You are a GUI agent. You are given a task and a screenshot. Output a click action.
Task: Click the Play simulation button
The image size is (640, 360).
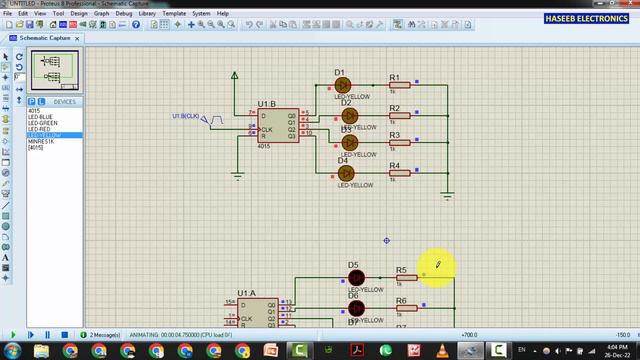pos(13,335)
